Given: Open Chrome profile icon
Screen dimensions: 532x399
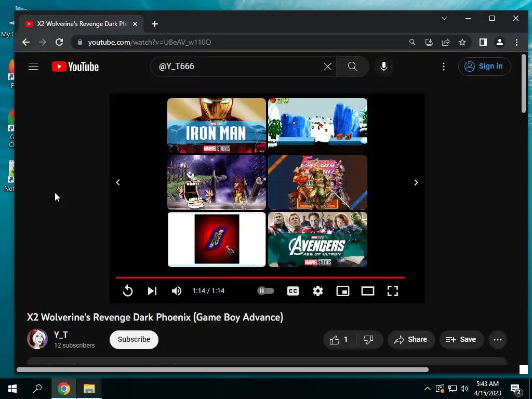Looking at the screenshot, I should coord(500,42).
